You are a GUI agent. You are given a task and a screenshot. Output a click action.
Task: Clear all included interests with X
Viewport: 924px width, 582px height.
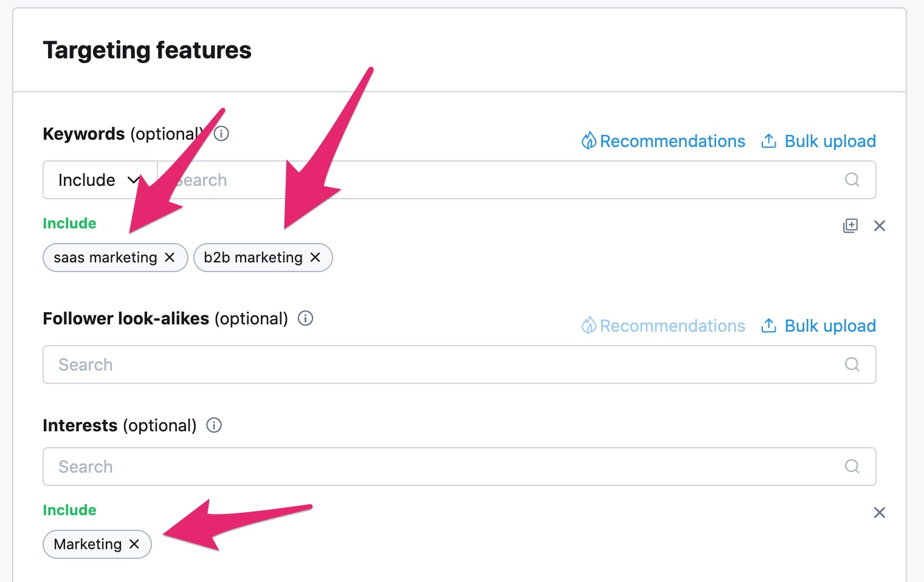(x=880, y=513)
